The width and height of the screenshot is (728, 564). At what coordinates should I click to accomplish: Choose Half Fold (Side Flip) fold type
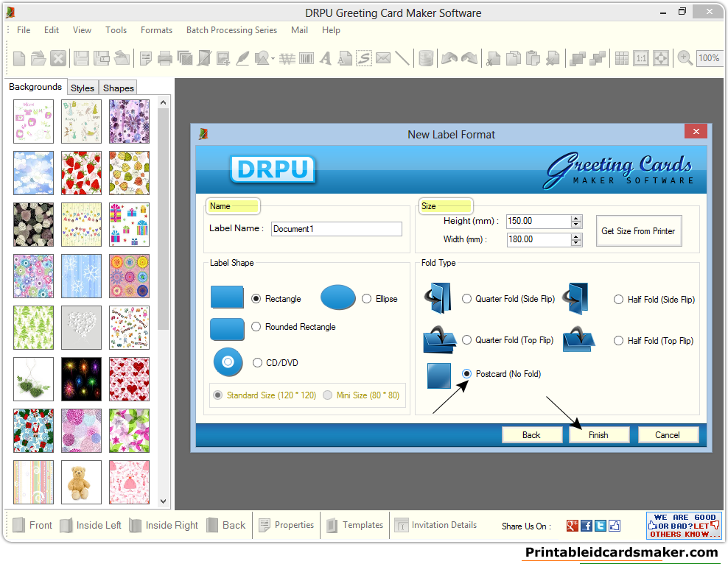(618, 300)
